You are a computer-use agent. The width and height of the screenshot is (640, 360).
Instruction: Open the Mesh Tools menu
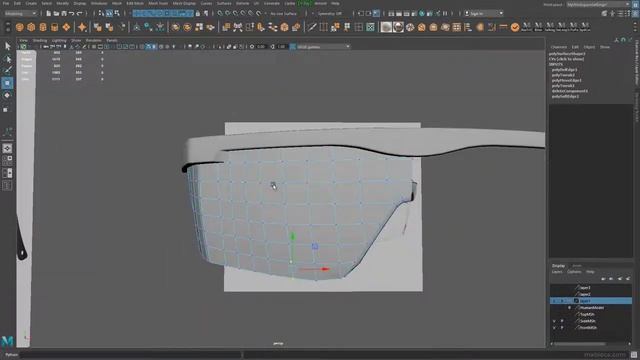[158, 3]
